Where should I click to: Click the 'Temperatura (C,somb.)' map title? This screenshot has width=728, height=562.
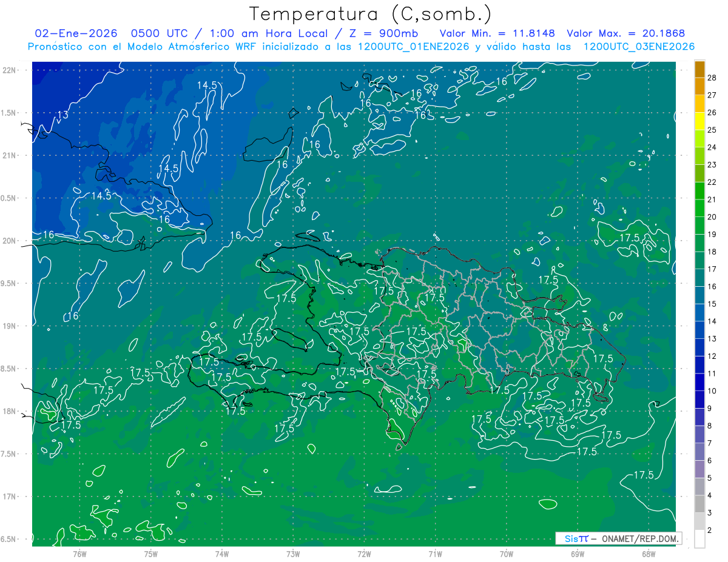pos(370,14)
